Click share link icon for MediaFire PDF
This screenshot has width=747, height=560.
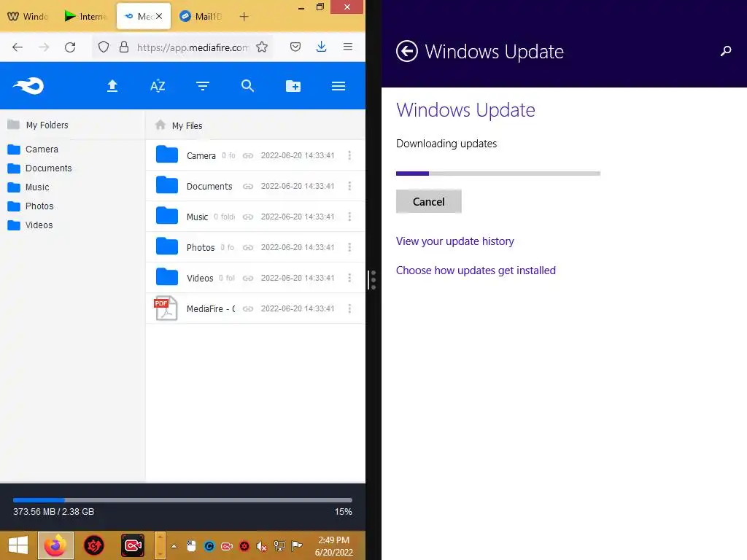pyautogui.click(x=248, y=309)
